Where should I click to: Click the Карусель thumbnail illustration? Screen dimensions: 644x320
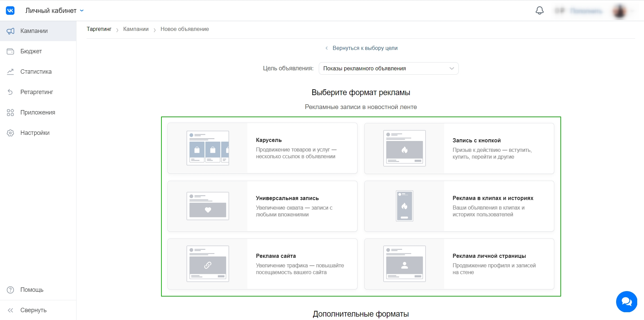tap(208, 148)
